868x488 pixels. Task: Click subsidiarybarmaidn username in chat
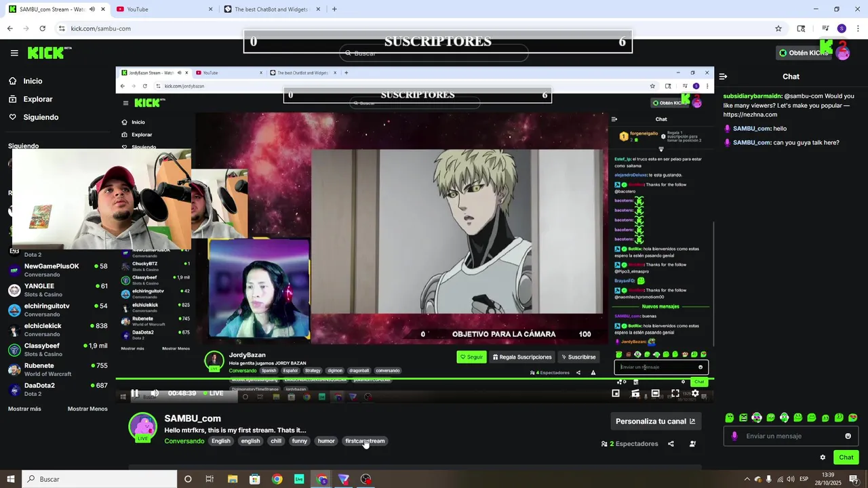coord(753,96)
